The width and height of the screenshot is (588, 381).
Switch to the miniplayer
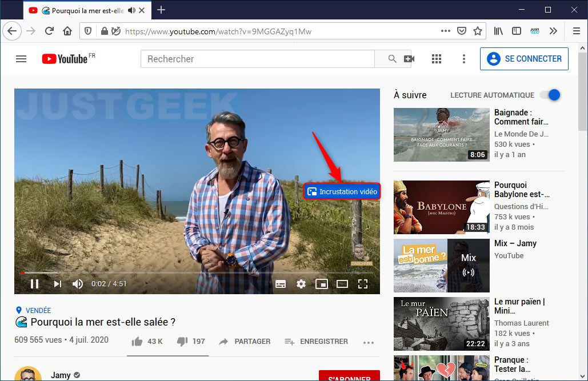(x=322, y=284)
